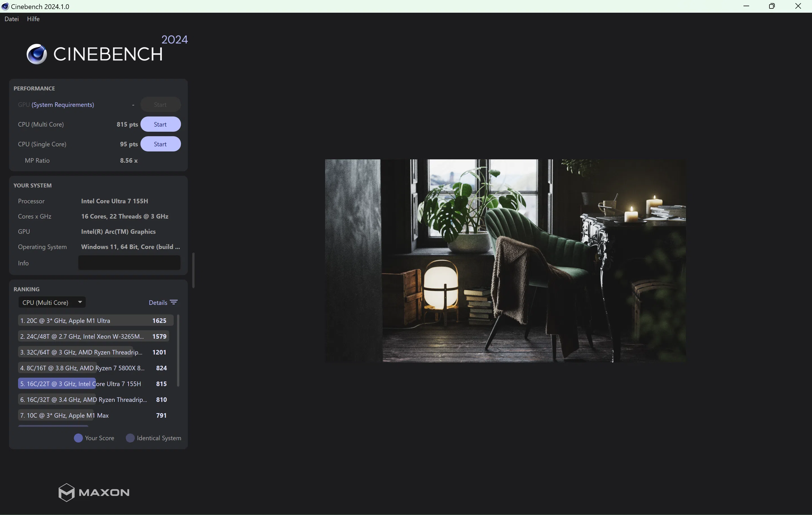Open the Hilfe menu
812x515 pixels.
coord(33,19)
